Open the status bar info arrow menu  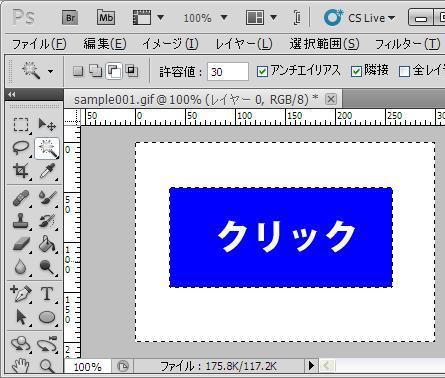tap(311, 366)
